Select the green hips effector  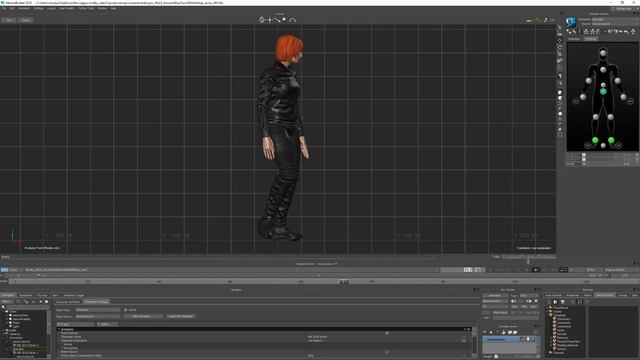click(603, 91)
